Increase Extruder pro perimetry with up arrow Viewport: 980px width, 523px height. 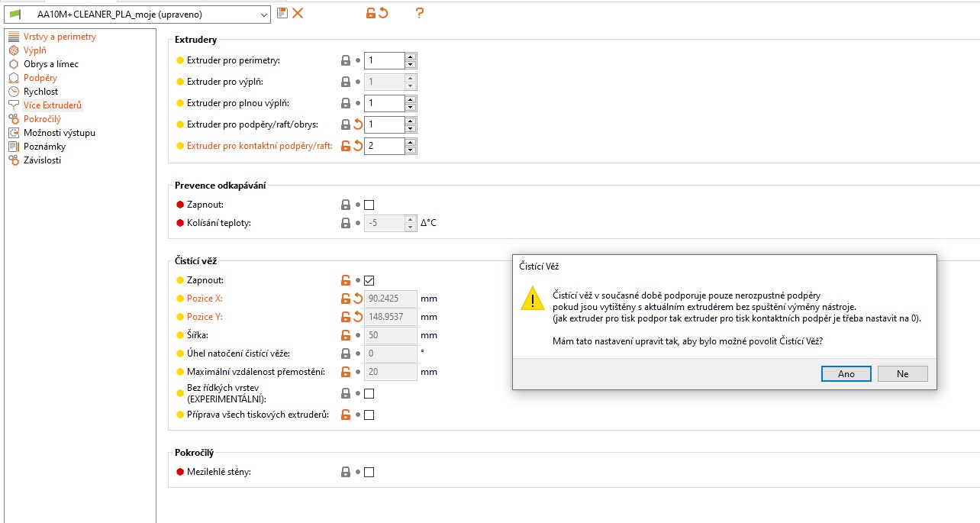click(411, 56)
